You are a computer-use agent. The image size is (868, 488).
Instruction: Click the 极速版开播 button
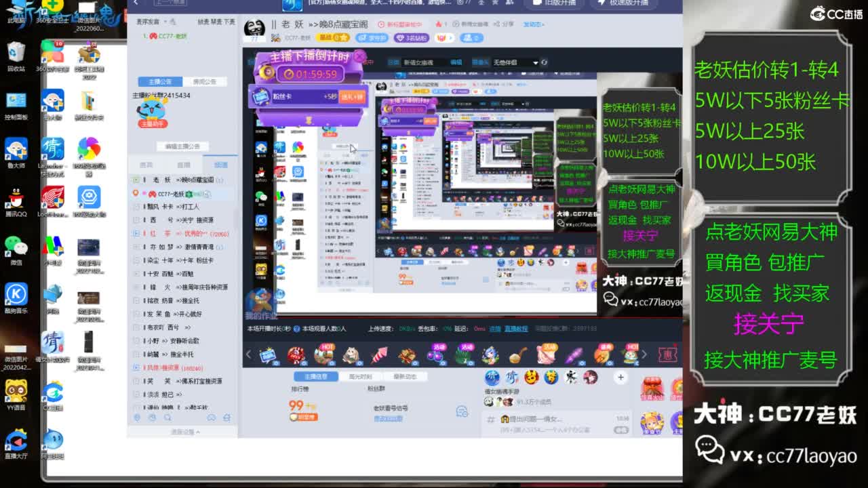pyautogui.click(x=625, y=3)
